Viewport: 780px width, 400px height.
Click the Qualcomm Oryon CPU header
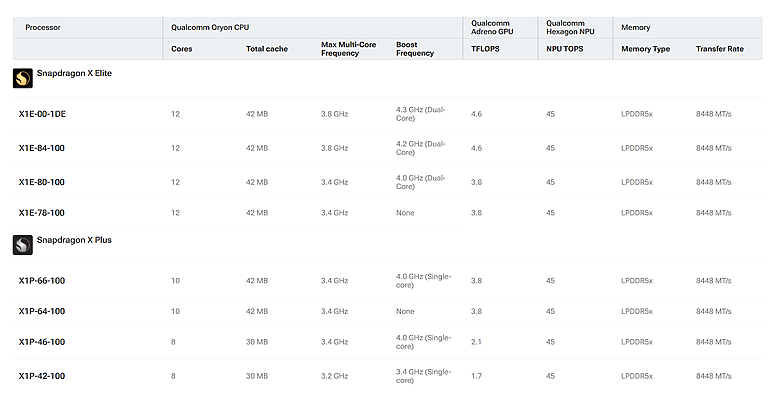(x=210, y=27)
